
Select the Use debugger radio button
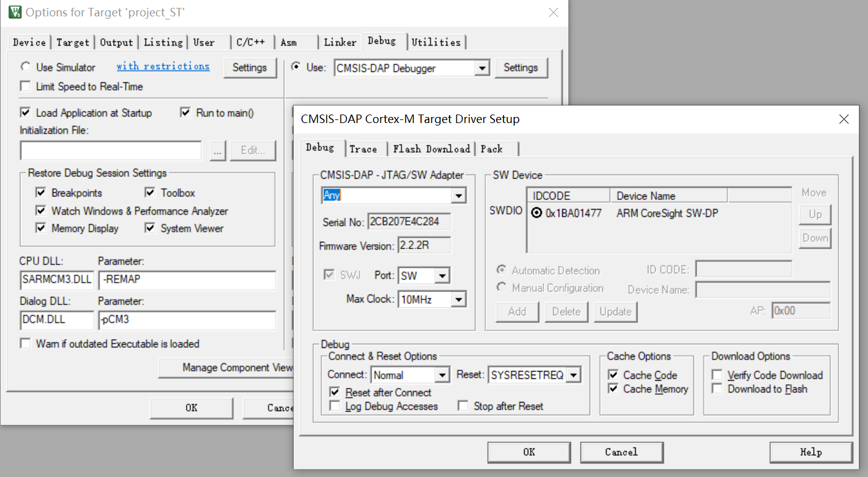point(296,67)
